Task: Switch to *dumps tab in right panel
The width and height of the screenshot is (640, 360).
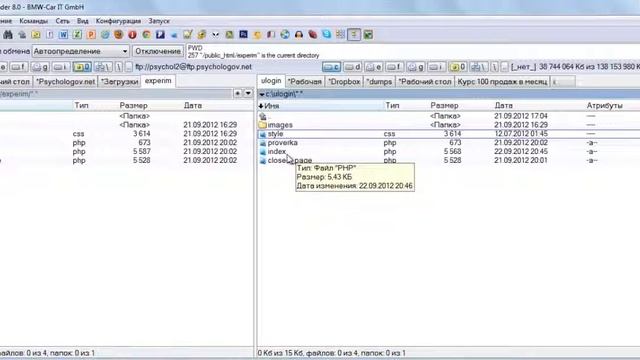Action: [379, 82]
